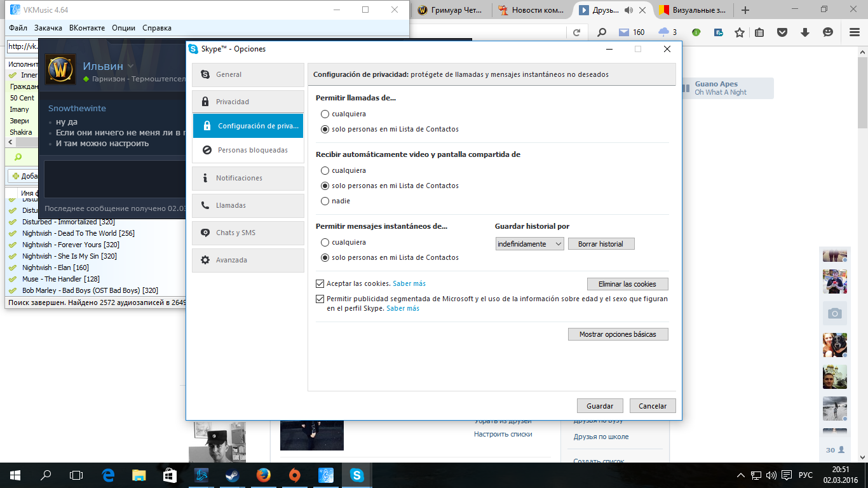Image resolution: width=868 pixels, height=488 pixels.
Task: Open mail notifier icon showing 160
Action: tap(632, 32)
